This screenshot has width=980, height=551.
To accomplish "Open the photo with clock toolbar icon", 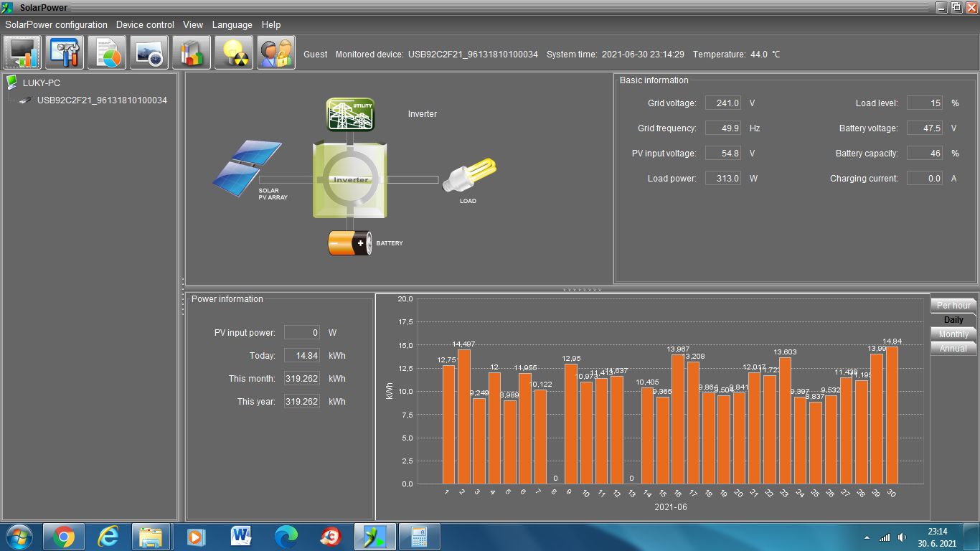I will [149, 53].
